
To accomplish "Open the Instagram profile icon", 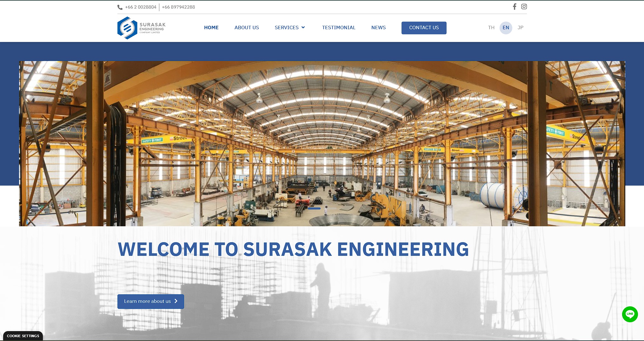I will pyautogui.click(x=524, y=7).
